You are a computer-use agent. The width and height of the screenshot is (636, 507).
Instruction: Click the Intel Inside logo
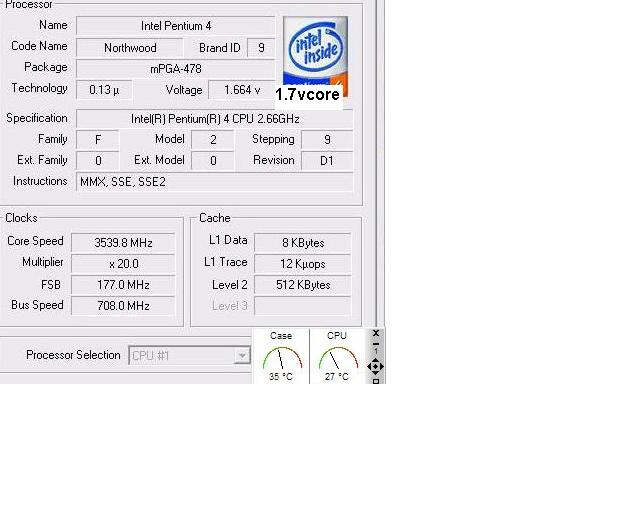tap(315, 56)
